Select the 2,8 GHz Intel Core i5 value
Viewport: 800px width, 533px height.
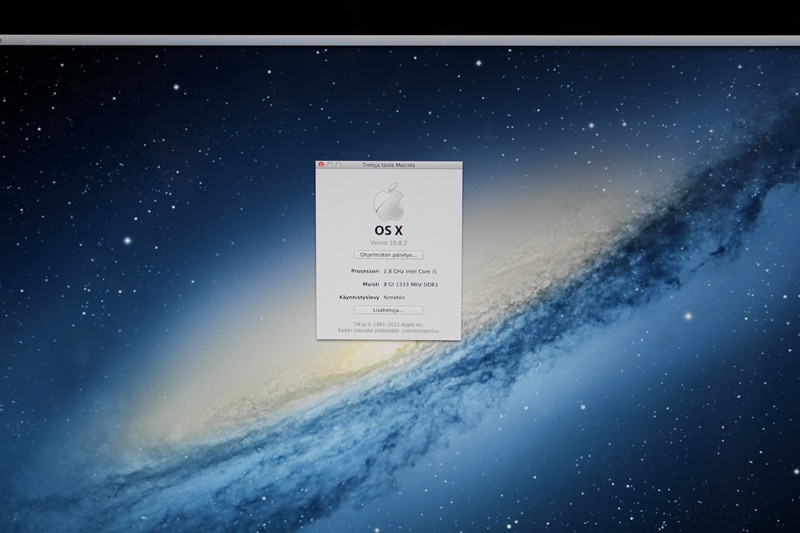tap(410, 271)
